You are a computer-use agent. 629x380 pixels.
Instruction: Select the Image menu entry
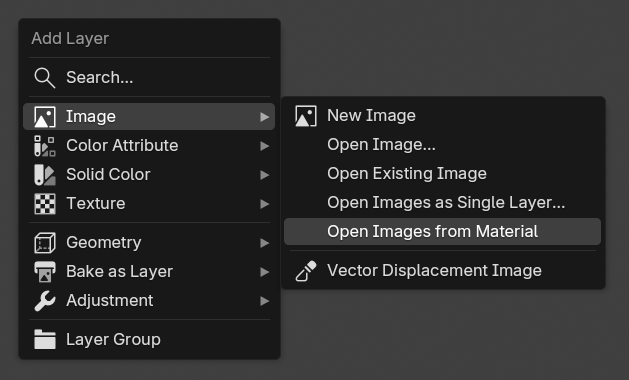149,116
